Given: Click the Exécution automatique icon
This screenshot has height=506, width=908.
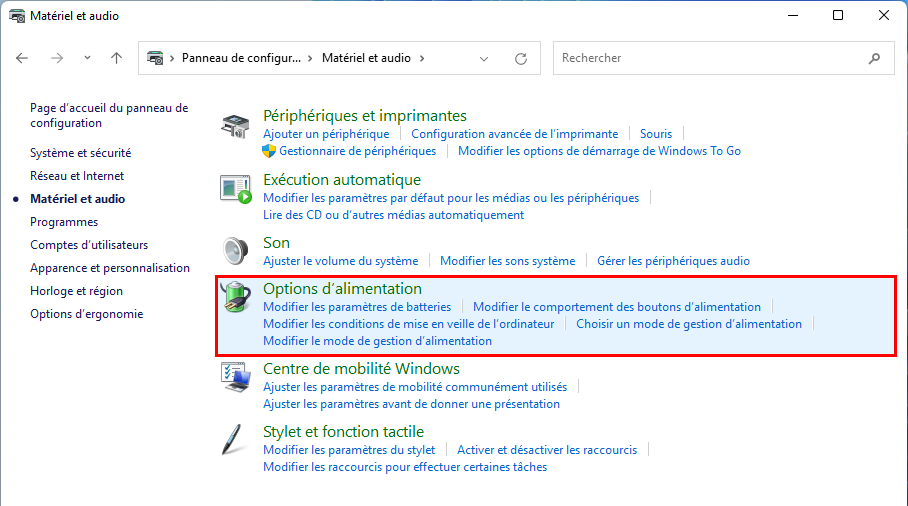Looking at the screenshot, I should tap(236, 189).
